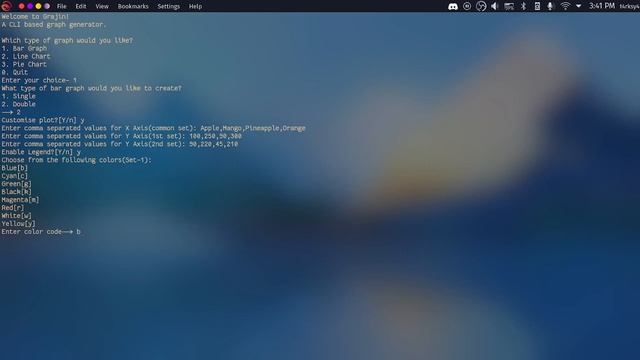
Task: Click the removable devices tray icon
Action: tap(537, 6)
